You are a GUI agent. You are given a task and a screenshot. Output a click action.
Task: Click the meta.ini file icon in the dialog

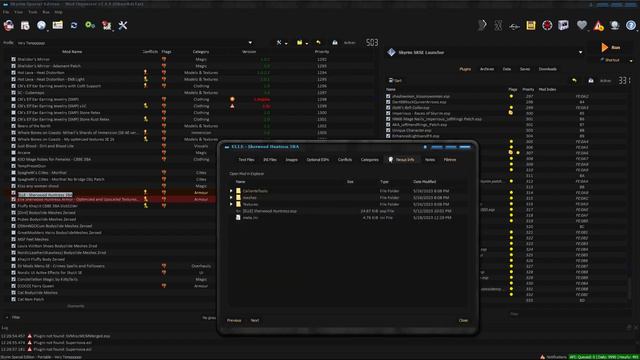(238, 218)
